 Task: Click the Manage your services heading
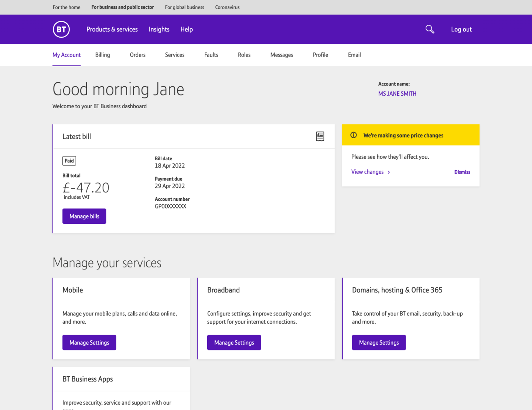tap(107, 263)
